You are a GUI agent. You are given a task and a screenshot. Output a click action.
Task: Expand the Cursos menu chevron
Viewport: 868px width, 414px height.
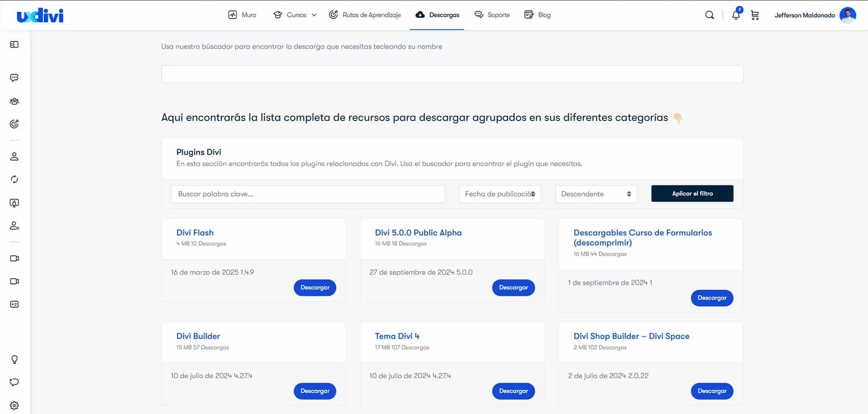314,15
